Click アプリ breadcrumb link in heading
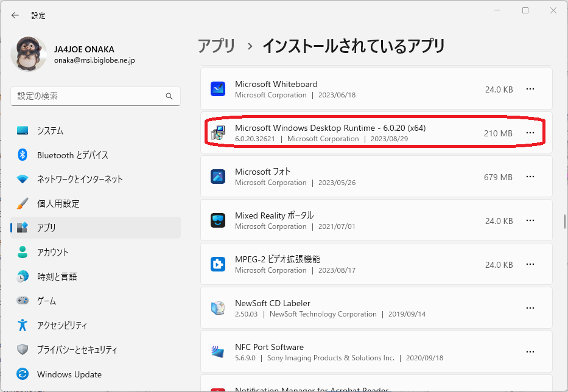 click(217, 46)
